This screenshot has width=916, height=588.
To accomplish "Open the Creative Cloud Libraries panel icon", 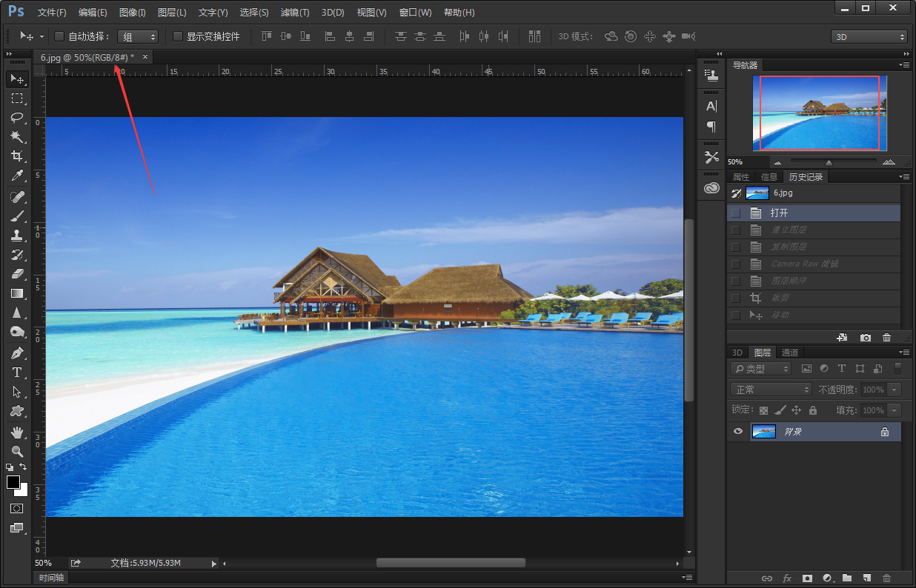I will 711,188.
